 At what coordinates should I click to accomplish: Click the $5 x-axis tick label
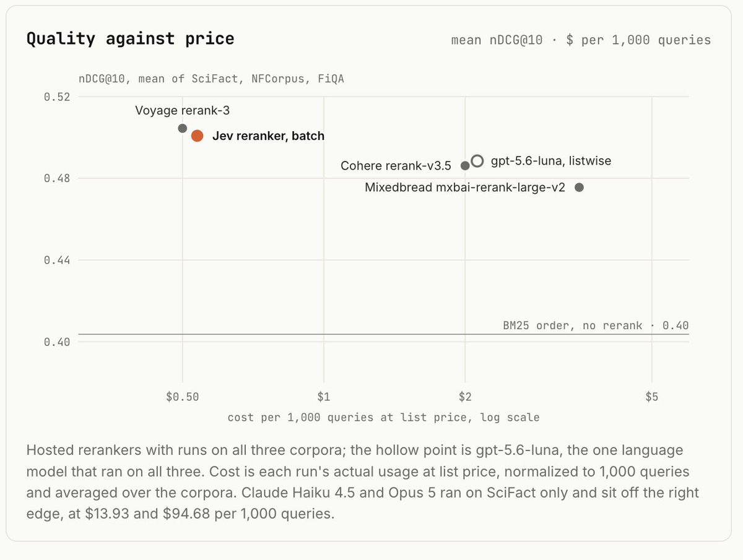651,397
